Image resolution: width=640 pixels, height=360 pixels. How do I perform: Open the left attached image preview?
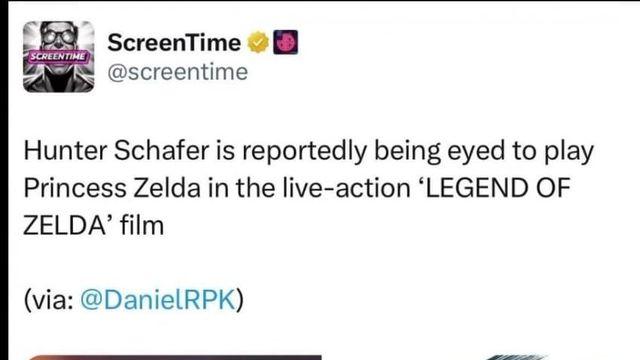coord(175,358)
